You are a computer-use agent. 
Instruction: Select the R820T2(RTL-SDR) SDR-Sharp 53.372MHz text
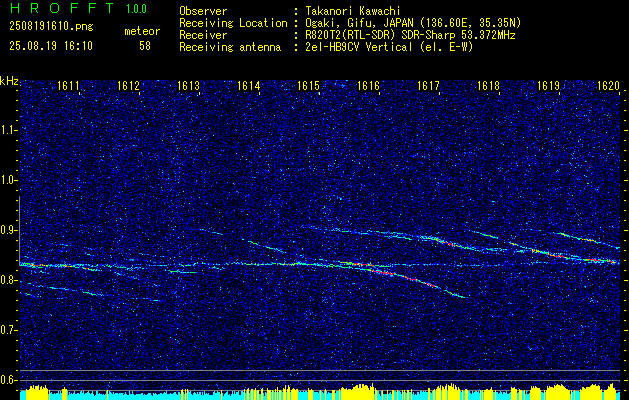[410, 35]
